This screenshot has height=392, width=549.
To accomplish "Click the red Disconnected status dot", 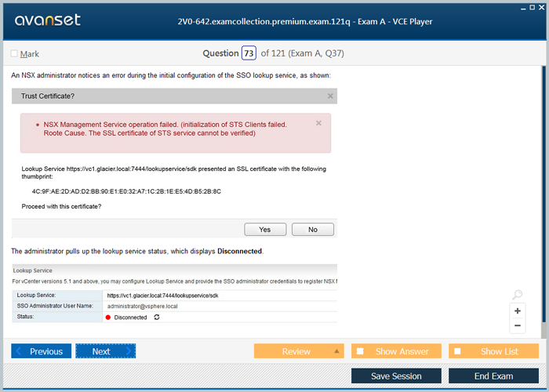I will pyautogui.click(x=108, y=318).
